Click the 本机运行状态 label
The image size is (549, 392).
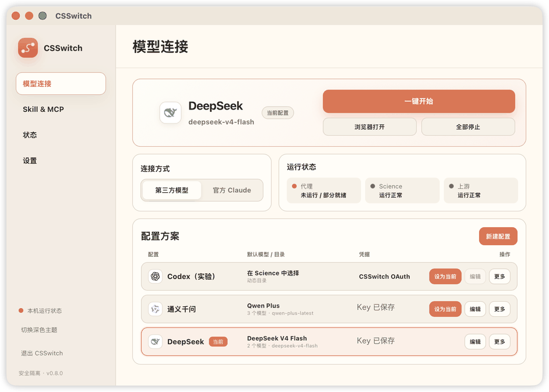44,310
